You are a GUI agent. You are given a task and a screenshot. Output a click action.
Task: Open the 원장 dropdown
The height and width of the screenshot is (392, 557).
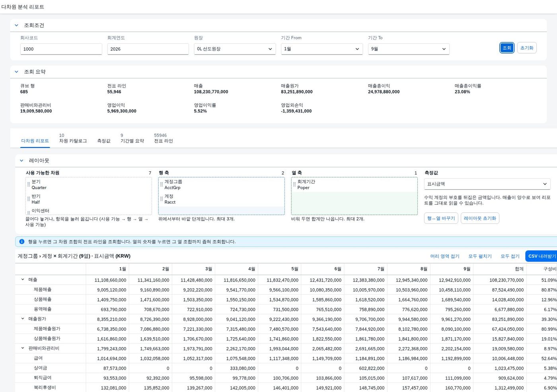pyautogui.click(x=235, y=49)
